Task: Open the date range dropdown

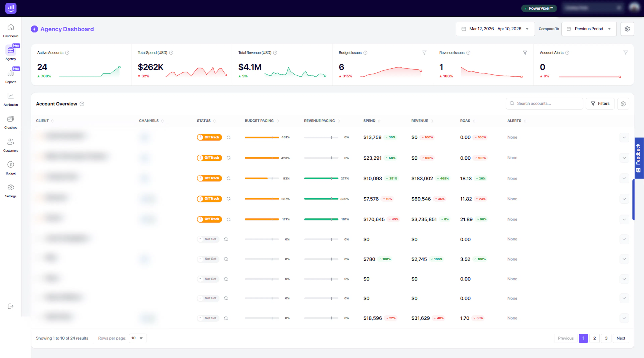Action: coord(495,29)
